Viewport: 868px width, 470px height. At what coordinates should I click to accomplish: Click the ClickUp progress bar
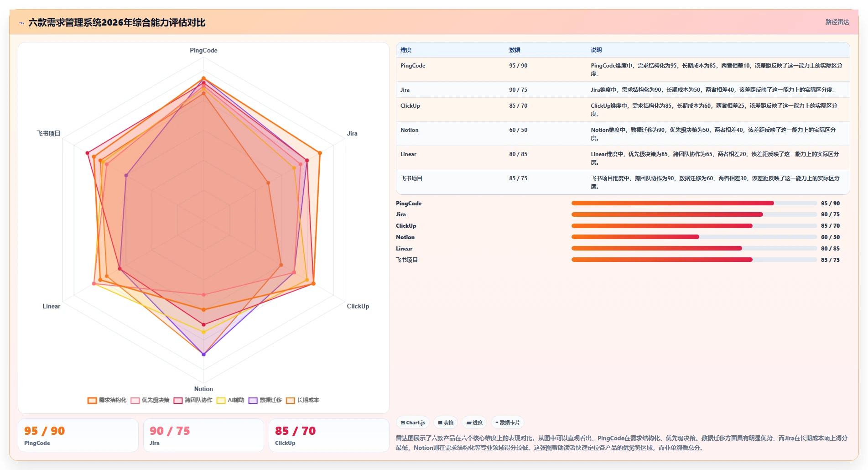[694, 226]
